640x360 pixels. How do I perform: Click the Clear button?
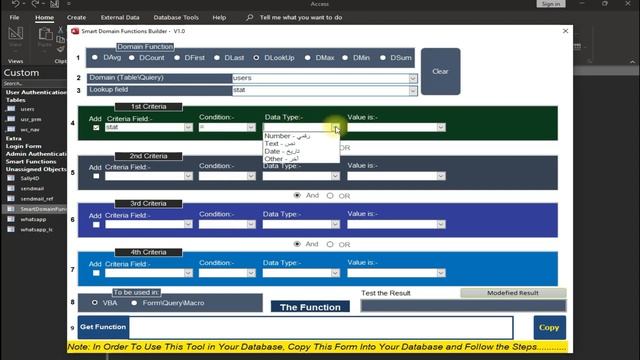click(440, 71)
